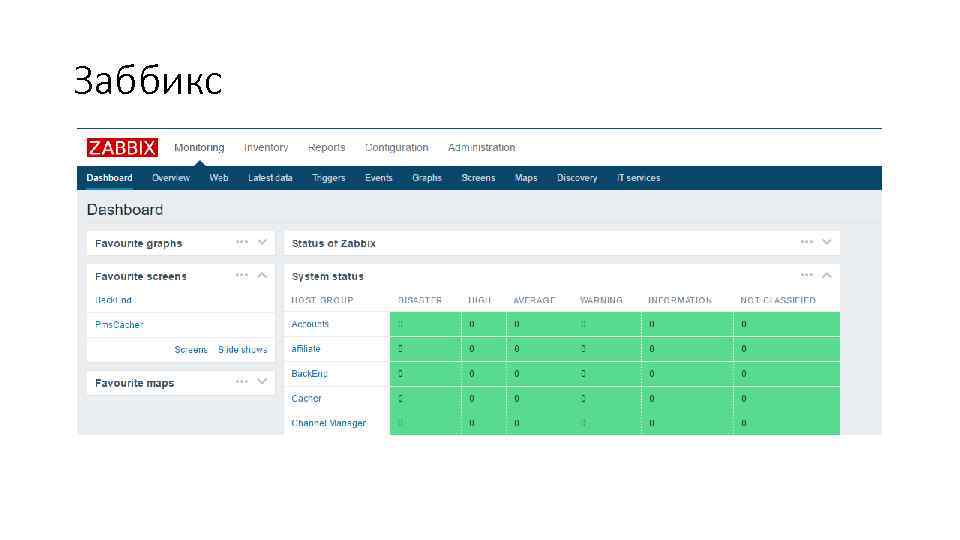Click affiliate Average severity count
Screen dimensions: 960x540
pos(517,348)
